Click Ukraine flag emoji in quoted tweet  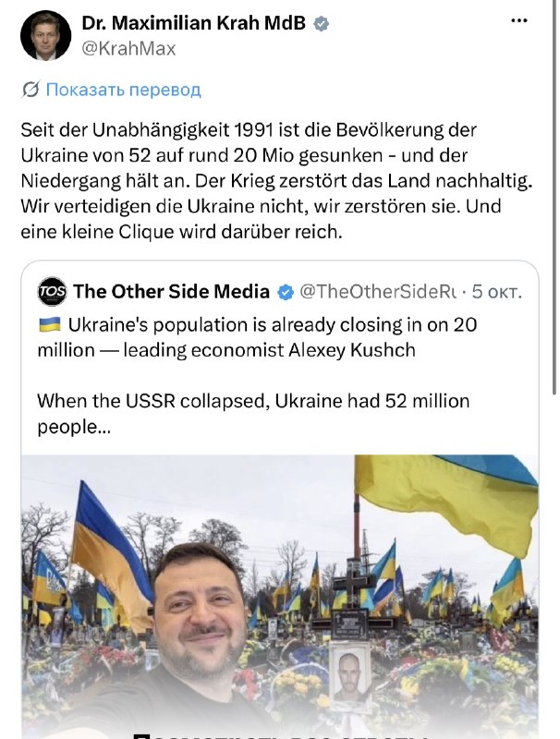(50, 324)
